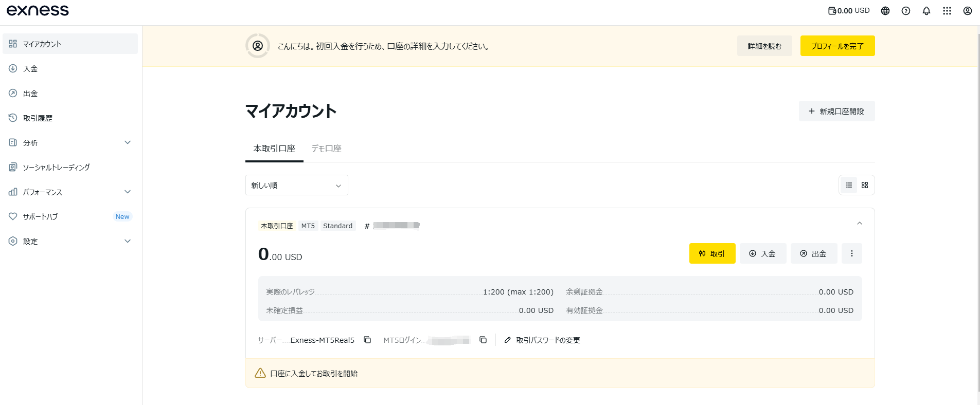This screenshot has width=980, height=405.
Task: Collapse the account card chevron
Action: pos(860,224)
